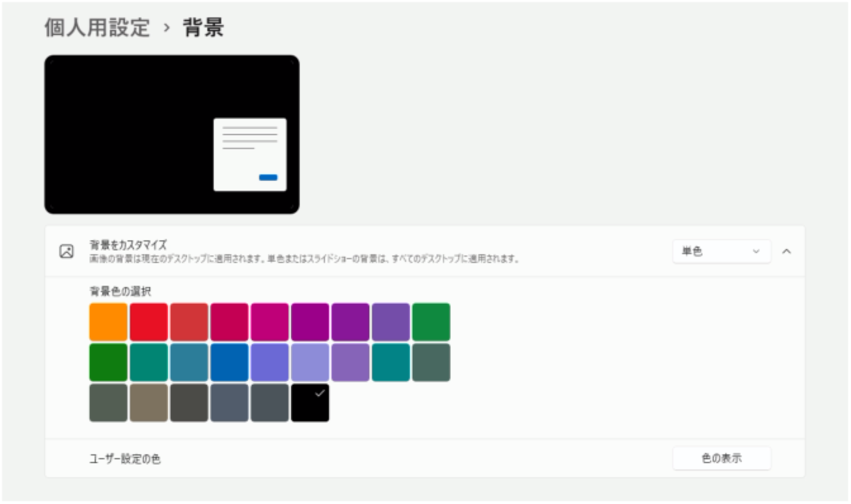Viewport: 851px width, 504px height.
Task: Select the slate gray swatch in bottom row
Action: tap(229, 402)
